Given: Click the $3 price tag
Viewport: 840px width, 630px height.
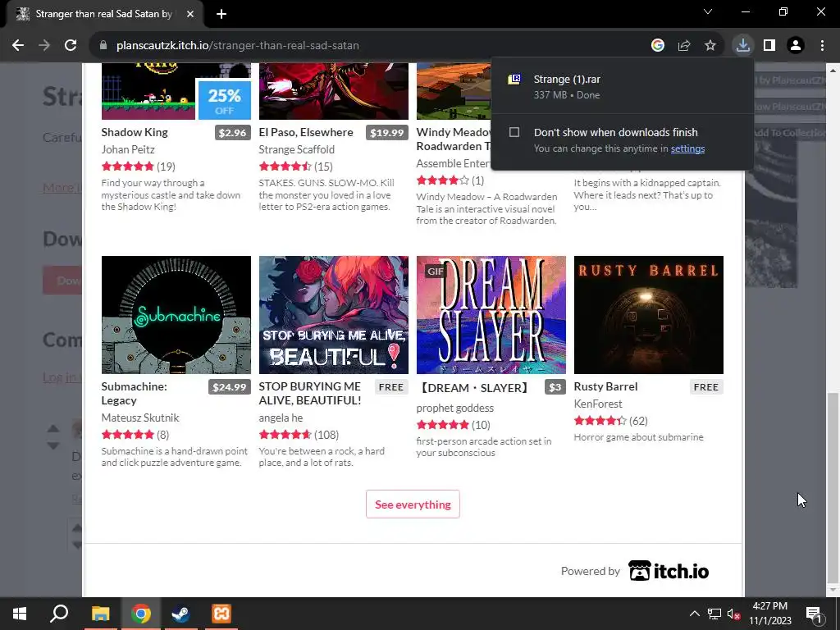Looking at the screenshot, I should (555, 387).
